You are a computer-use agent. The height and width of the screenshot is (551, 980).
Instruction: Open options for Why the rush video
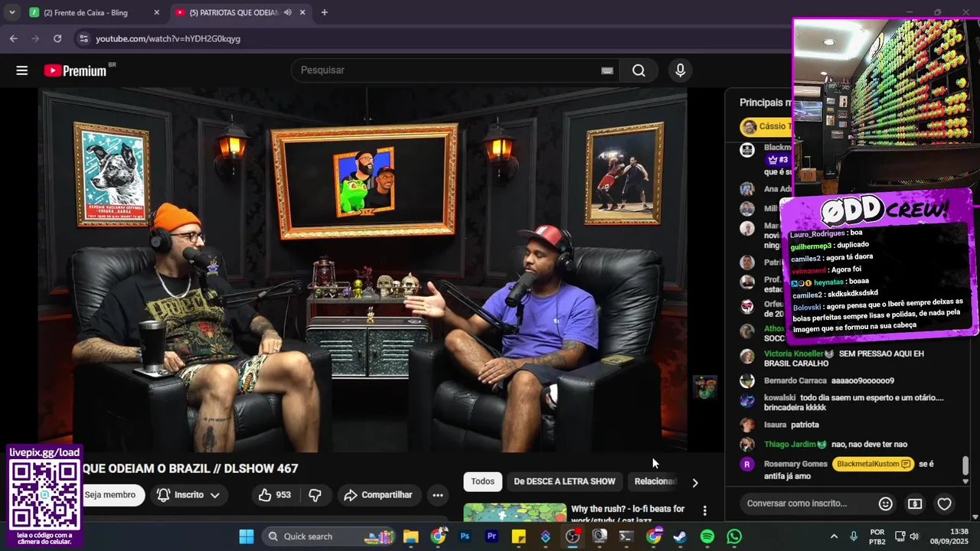[705, 510]
